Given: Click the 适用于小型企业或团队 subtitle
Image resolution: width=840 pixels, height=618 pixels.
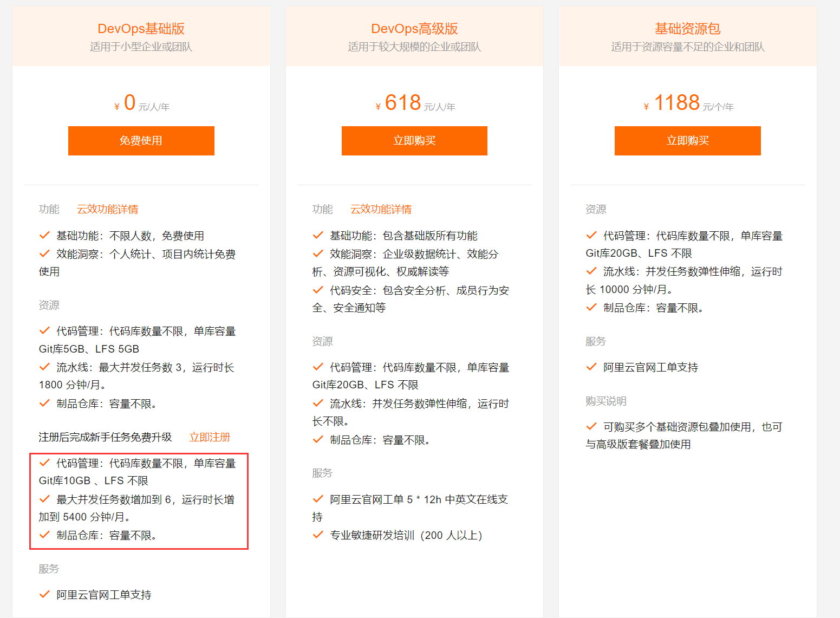Looking at the screenshot, I should click(141, 47).
